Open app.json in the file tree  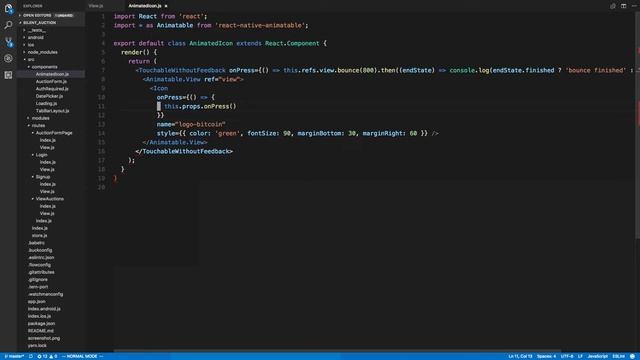point(37,302)
